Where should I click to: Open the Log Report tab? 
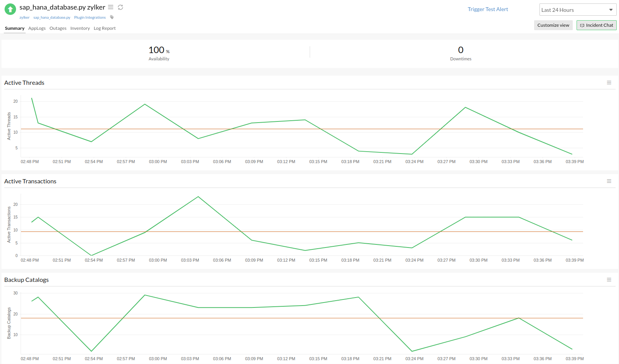point(105,28)
